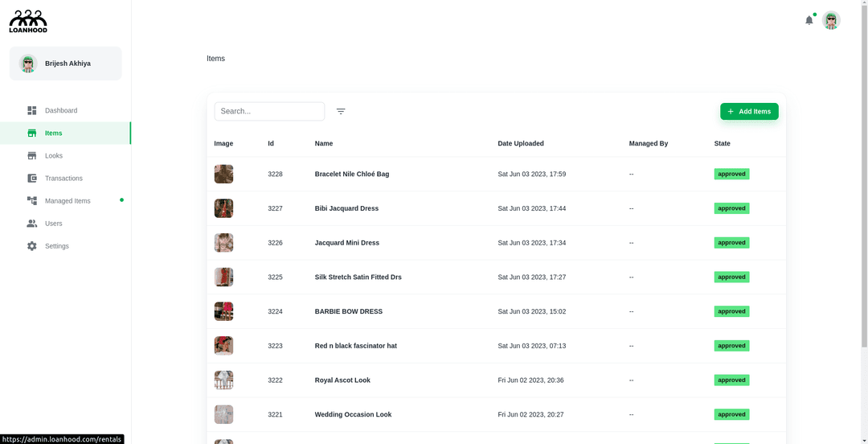Go to Looks section
This screenshot has height=444, width=868.
click(x=65, y=156)
